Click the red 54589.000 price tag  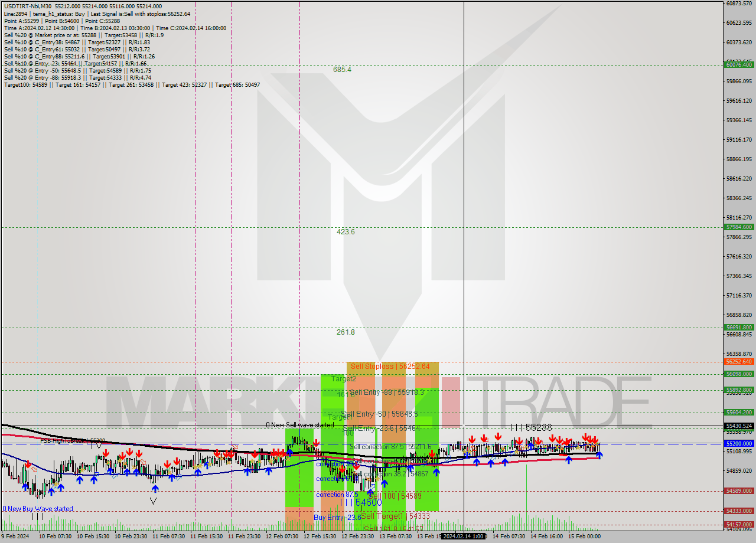(738, 491)
